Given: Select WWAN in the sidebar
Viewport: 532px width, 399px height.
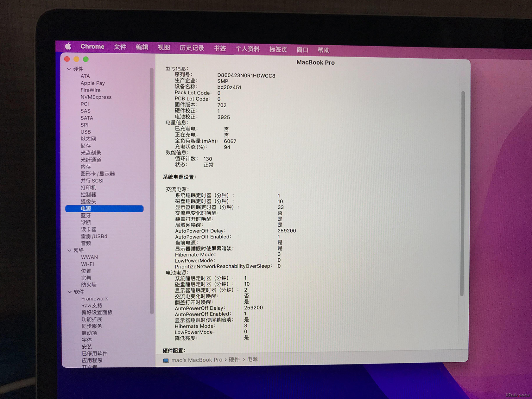Looking at the screenshot, I should (89, 257).
